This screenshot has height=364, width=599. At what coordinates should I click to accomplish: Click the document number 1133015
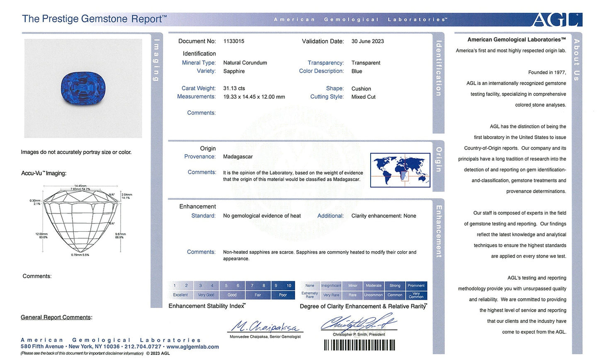pos(234,41)
